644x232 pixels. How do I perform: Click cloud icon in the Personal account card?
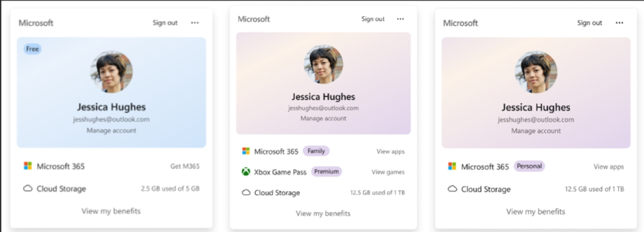[x=452, y=189]
